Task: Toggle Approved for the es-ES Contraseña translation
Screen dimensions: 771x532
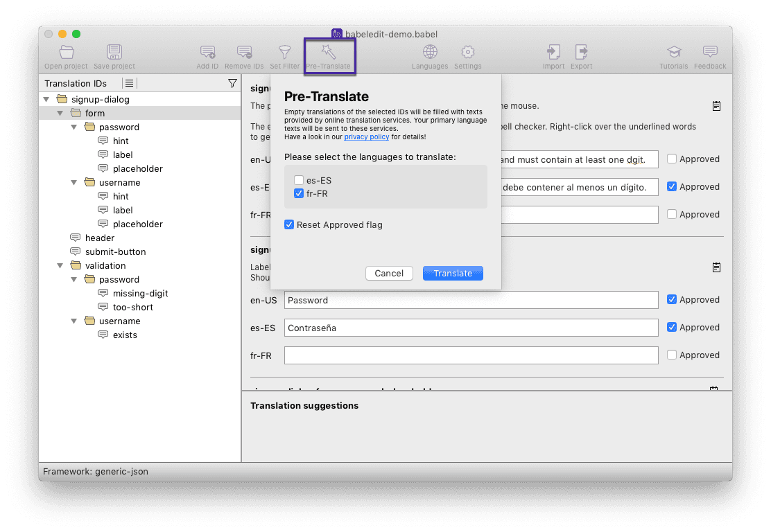Action: pos(671,327)
